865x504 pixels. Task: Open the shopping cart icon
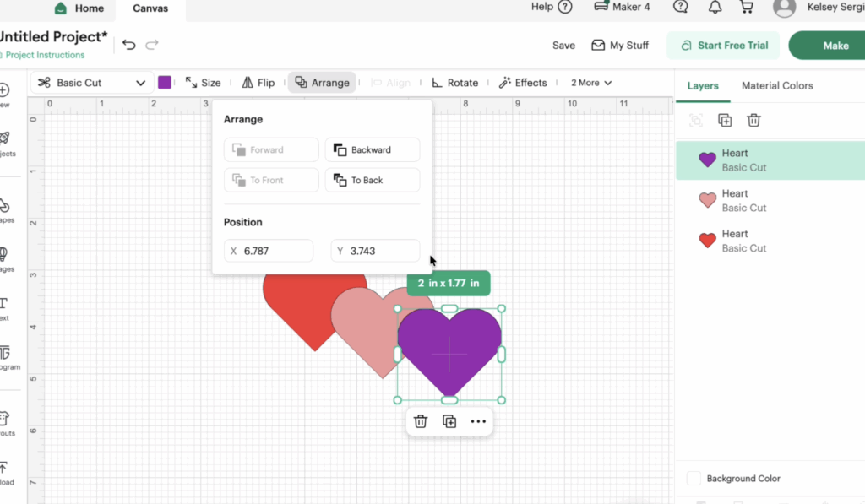(x=747, y=7)
